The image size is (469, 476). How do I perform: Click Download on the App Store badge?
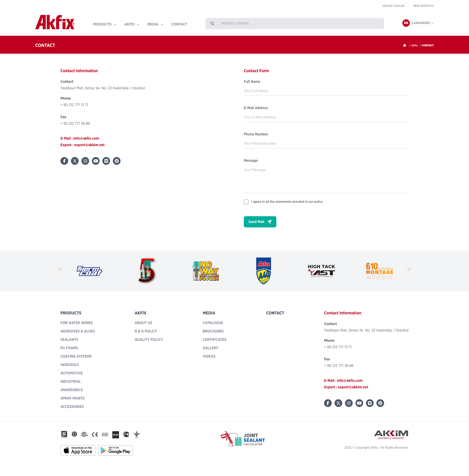pos(78,450)
